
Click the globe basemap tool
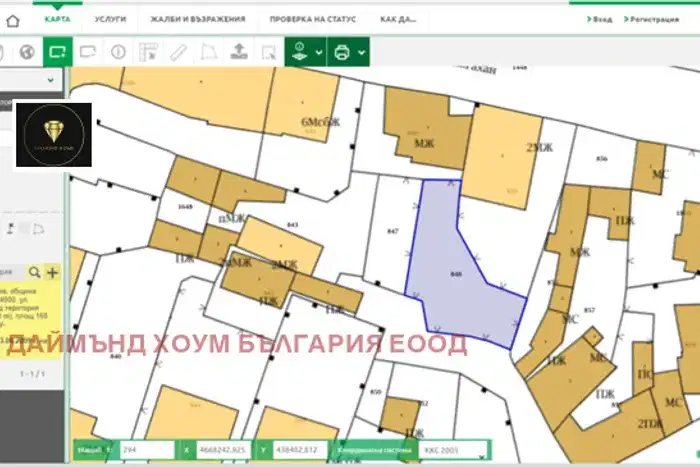click(x=27, y=52)
